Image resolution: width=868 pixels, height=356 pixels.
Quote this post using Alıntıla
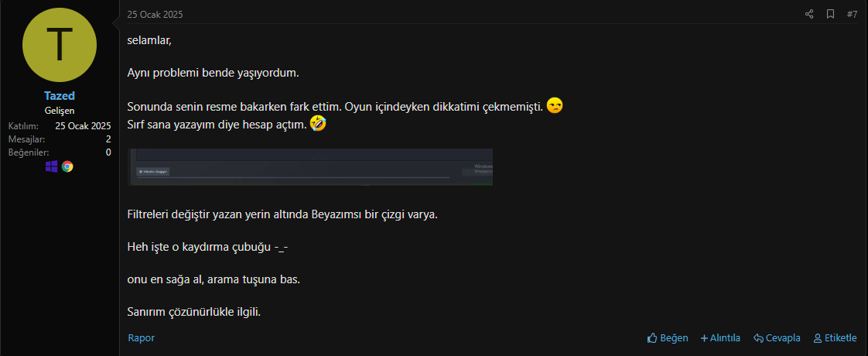(720, 337)
